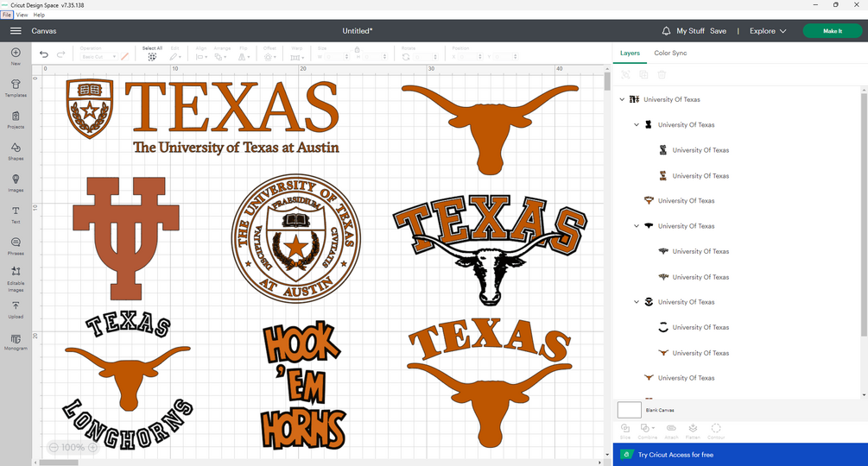Image resolution: width=868 pixels, height=466 pixels.
Task: Click the Untitled* project title
Action: tap(357, 31)
